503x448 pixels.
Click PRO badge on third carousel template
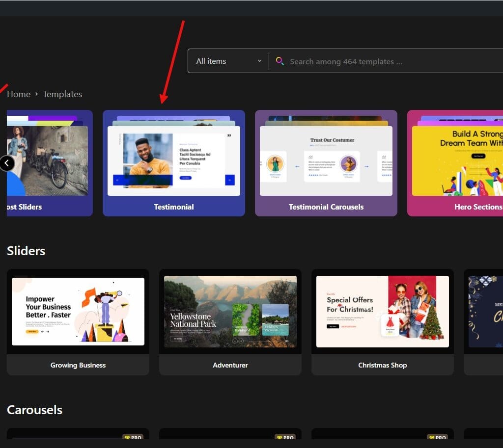pos(437,437)
